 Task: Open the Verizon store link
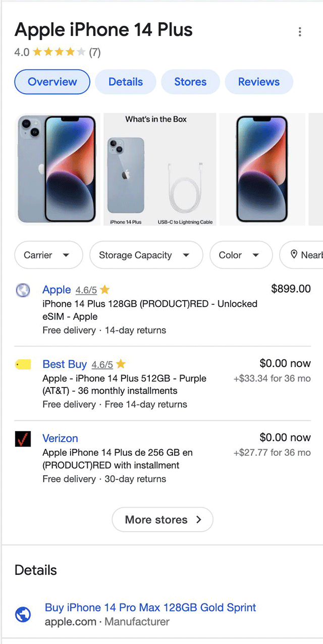point(60,438)
